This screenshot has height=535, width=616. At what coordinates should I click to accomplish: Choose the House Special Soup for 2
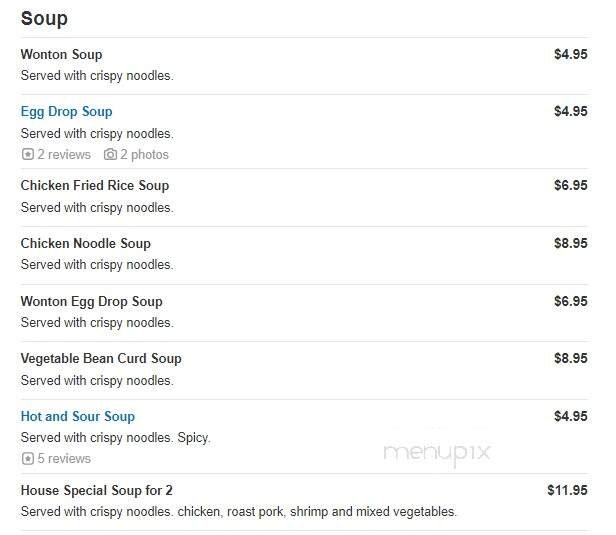tap(96, 490)
